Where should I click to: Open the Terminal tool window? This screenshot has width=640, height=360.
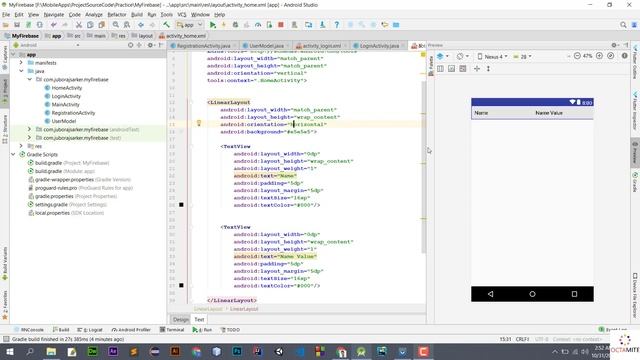coord(172,330)
